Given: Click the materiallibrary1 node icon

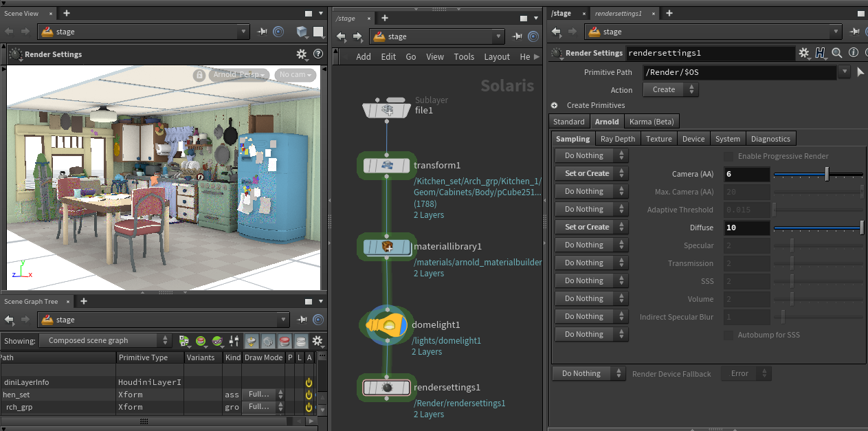Looking at the screenshot, I should point(386,247).
